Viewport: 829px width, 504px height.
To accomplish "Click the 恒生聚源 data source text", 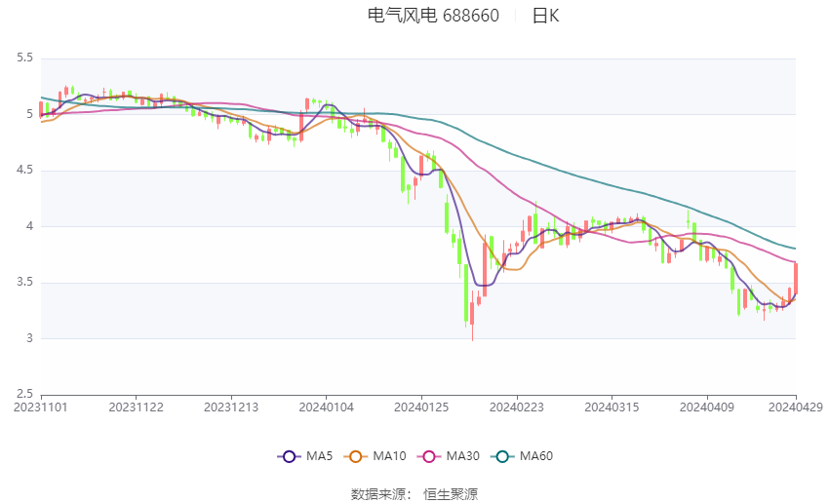I will click(451, 494).
